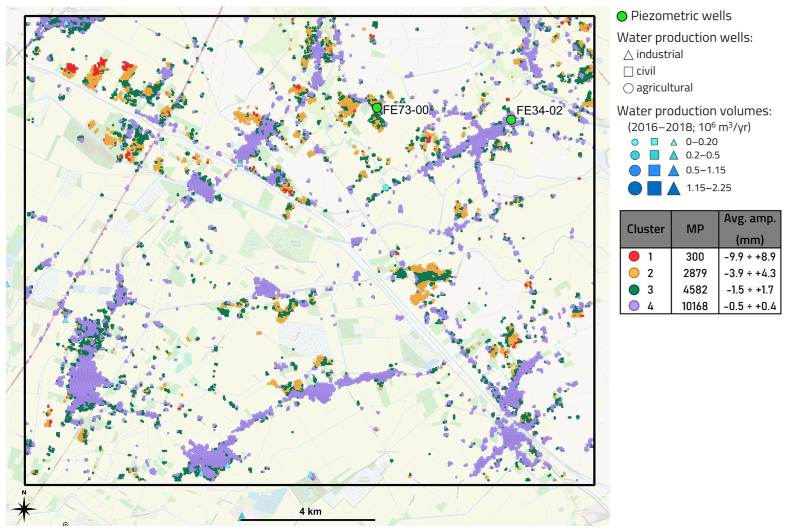Pick the red Cluster 1 swatch
This screenshot has width=785, height=532.
[634, 256]
